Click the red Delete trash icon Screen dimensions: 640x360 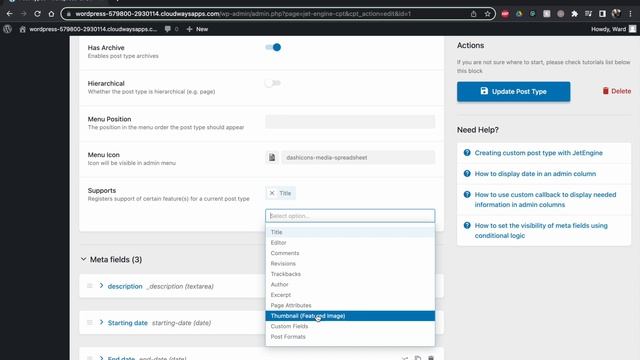point(606,91)
